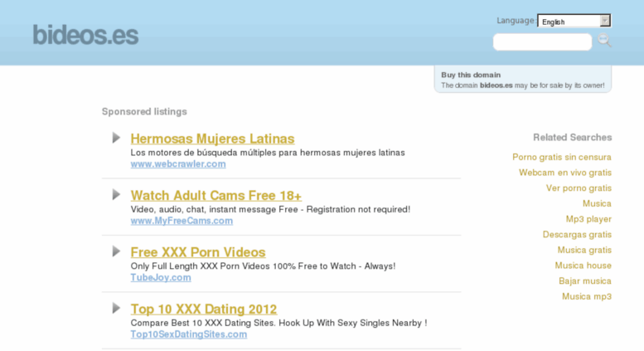Image resolution: width=644 pixels, height=351 pixels.
Task: Click description 'Only Full Length XXX Porn Videos'
Action: pyautogui.click(x=200, y=266)
